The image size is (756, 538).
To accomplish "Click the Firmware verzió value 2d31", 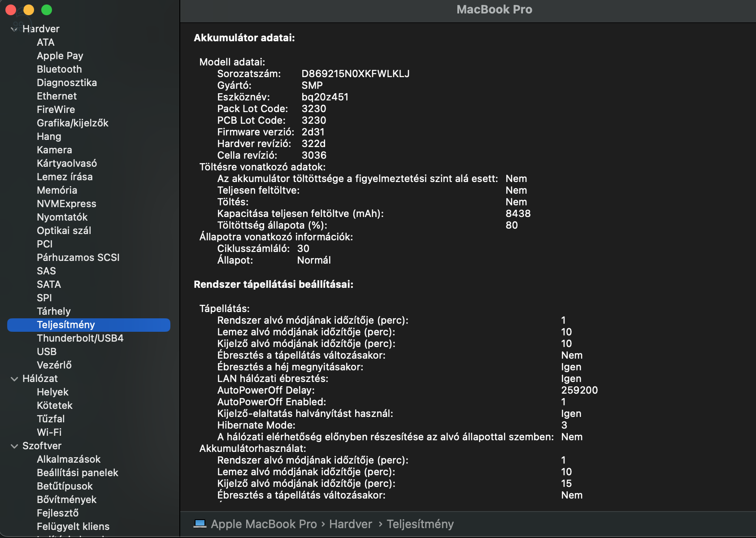I will click(x=313, y=132).
